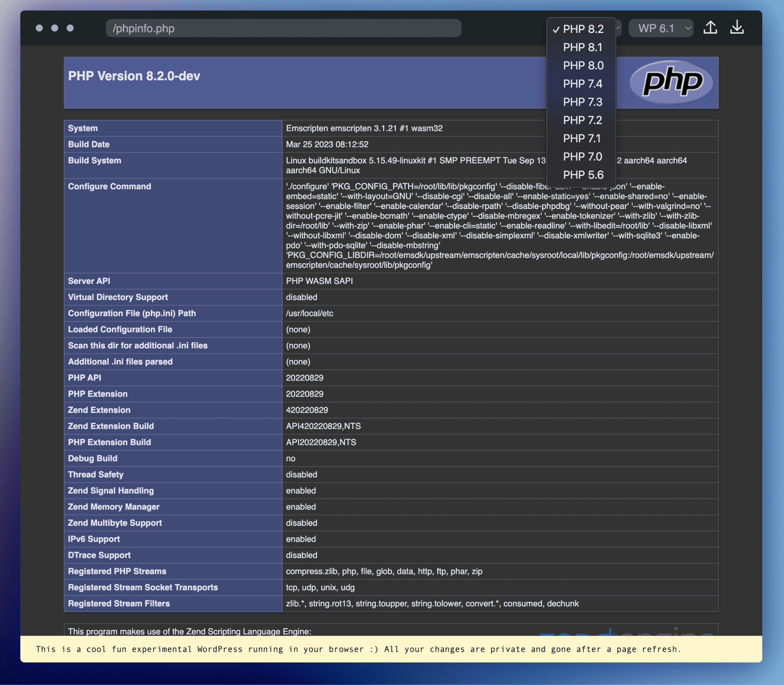
Task: Select PHP 7.0 from version list
Action: coord(582,156)
